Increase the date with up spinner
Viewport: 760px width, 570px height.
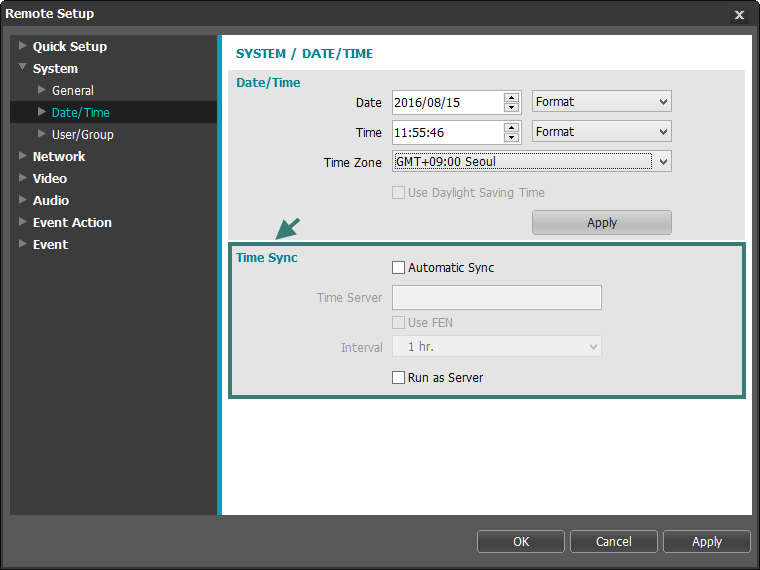(511, 97)
